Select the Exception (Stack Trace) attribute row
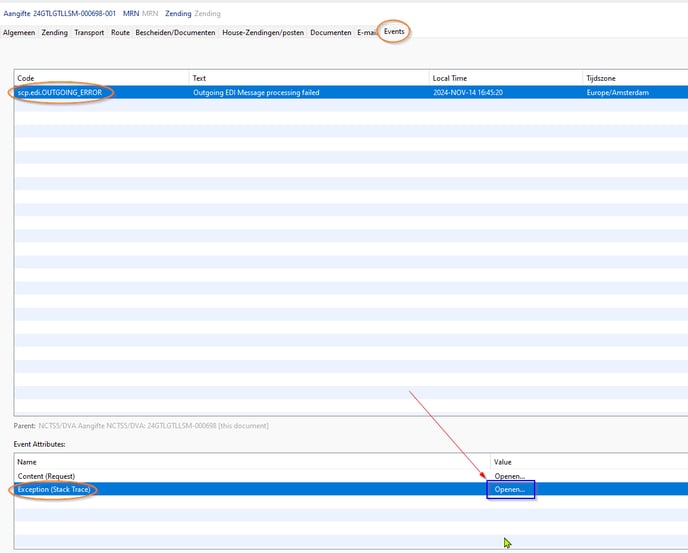This screenshot has height=553, width=688. coord(351,489)
